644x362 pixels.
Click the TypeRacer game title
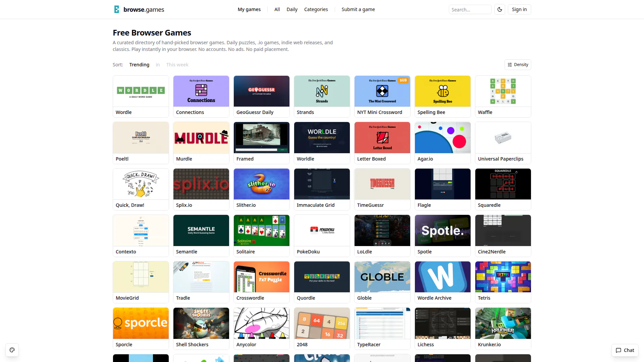[x=369, y=345]
